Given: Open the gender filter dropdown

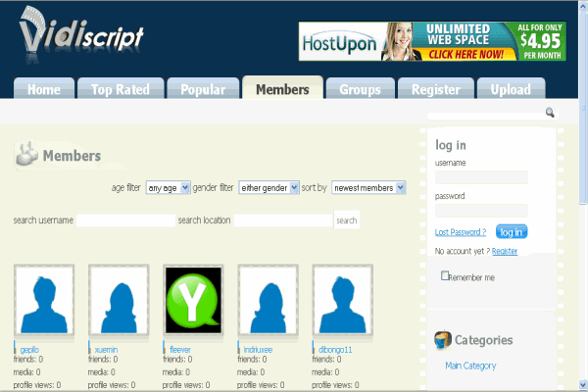Looking at the screenshot, I should coord(269,187).
